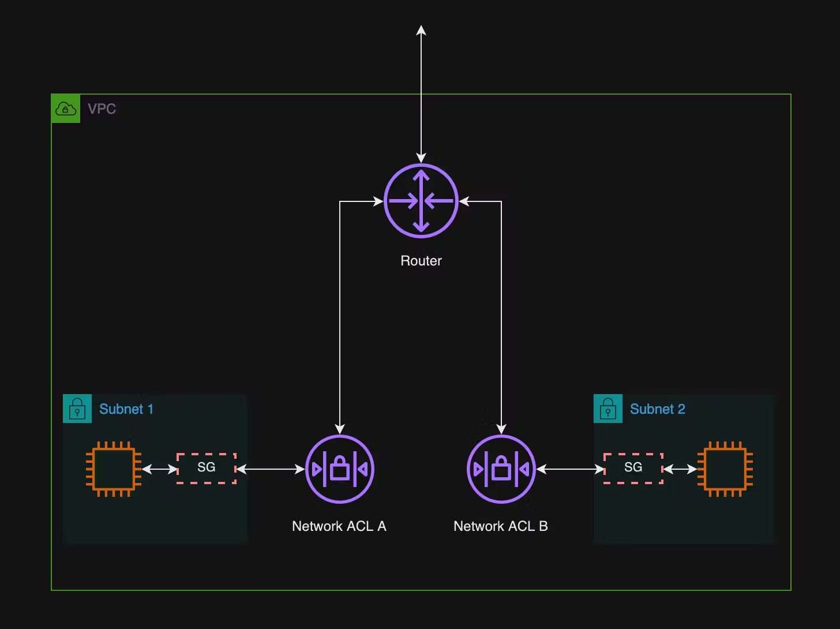Click the Subnet 2 label
Viewport: 840px width, 629px height.
[x=658, y=409]
